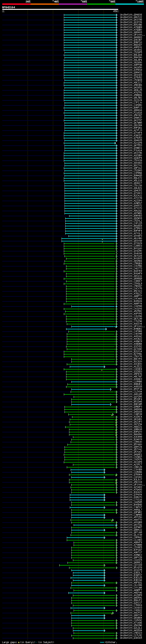Open hit UniRef100_Q197Z6
This screenshot has height=644, width=146.
131,22
